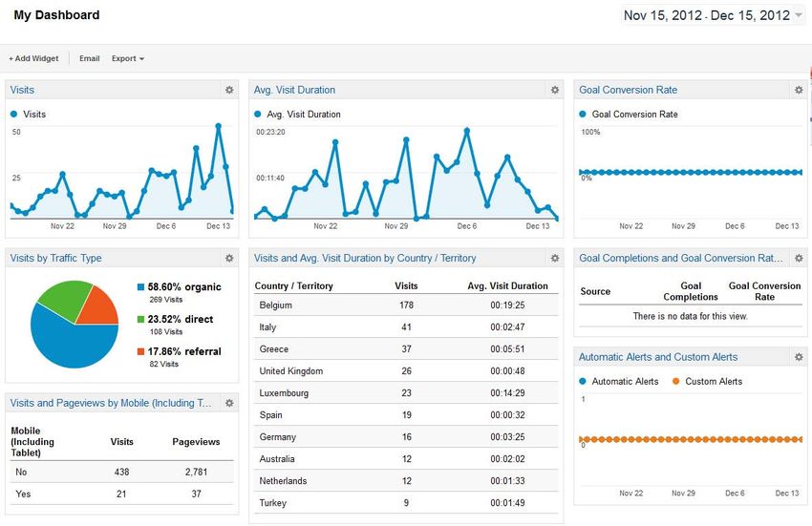812x526 pixels.
Task: Click gear icon on Goal Conversion Rate widget
Action: (799, 90)
